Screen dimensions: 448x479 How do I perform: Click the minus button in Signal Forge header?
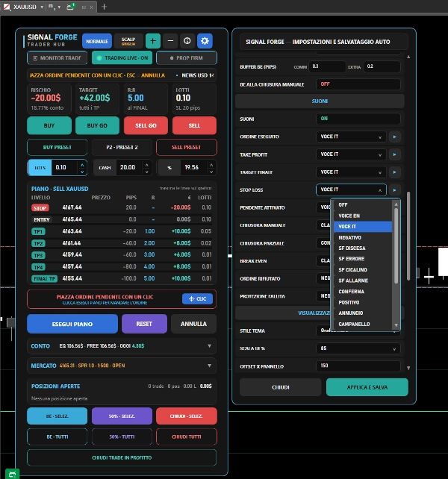coord(170,40)
